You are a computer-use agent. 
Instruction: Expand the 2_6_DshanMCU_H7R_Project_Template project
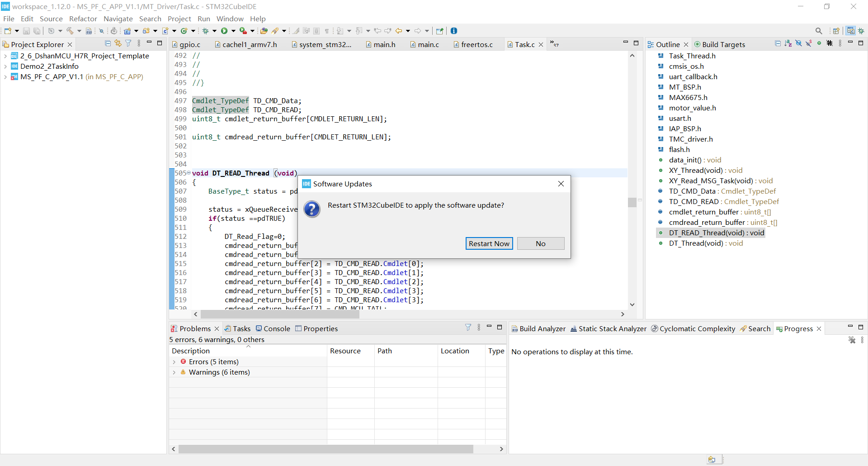tap(5, 56)
